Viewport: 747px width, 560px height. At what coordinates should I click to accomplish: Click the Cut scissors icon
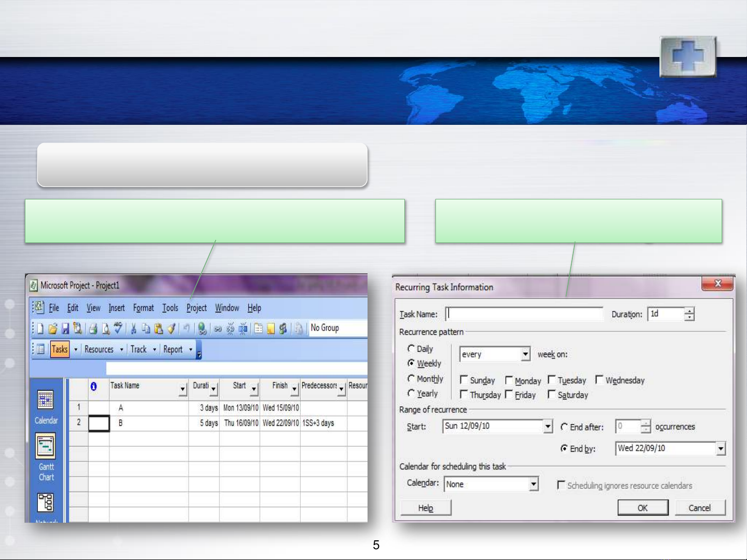pos(134,328)
